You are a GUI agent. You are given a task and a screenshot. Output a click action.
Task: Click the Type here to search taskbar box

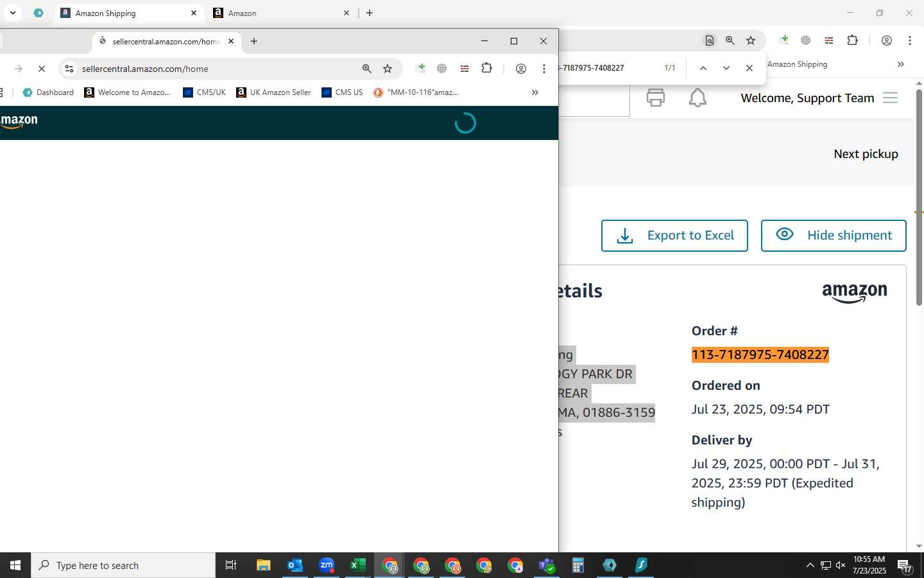(x=123, y=565)
